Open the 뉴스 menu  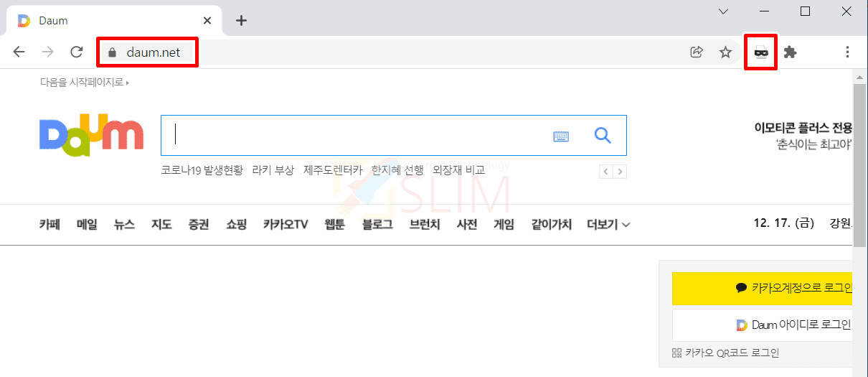coord(124,224)
